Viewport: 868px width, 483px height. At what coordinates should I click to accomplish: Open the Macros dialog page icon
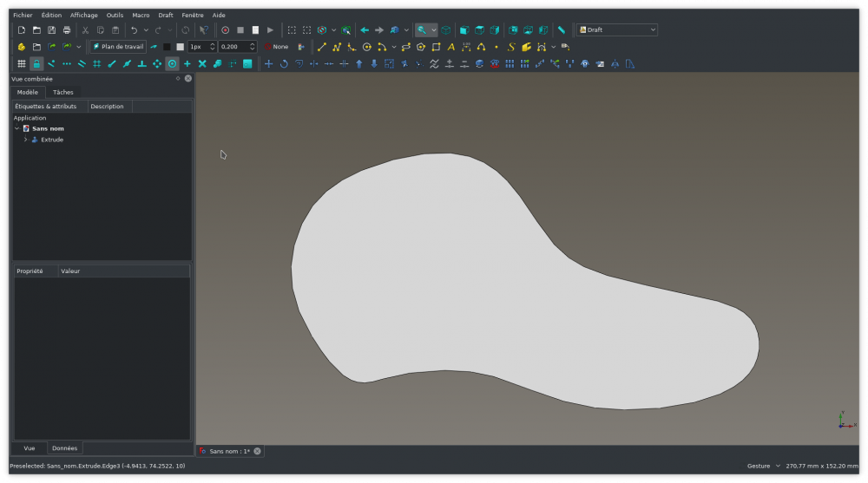255,29
